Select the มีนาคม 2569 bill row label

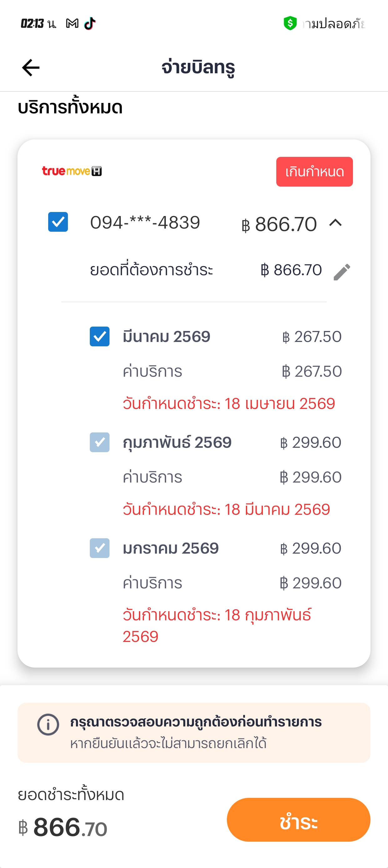(x=166, y=337)
